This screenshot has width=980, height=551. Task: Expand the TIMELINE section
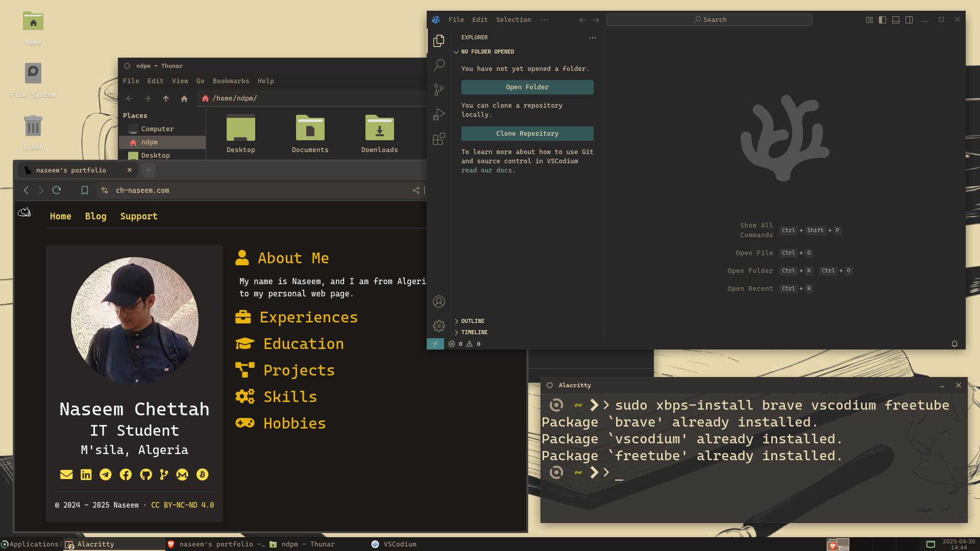(x=474, y=333)
